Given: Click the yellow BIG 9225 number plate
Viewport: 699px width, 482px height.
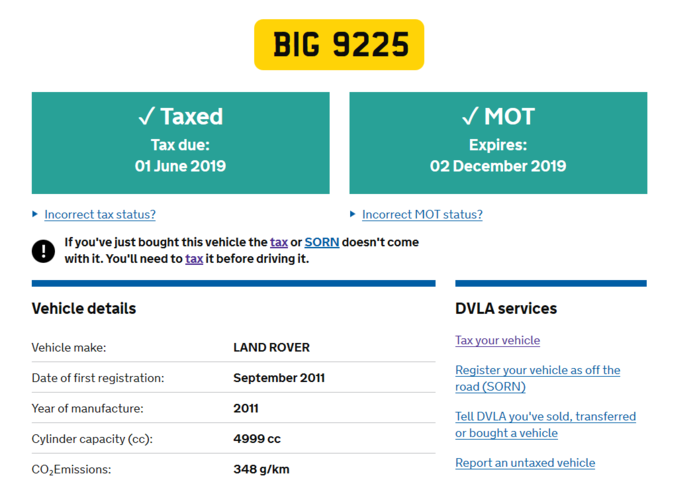Looking at the screenshot, I should tap(339, 45).
